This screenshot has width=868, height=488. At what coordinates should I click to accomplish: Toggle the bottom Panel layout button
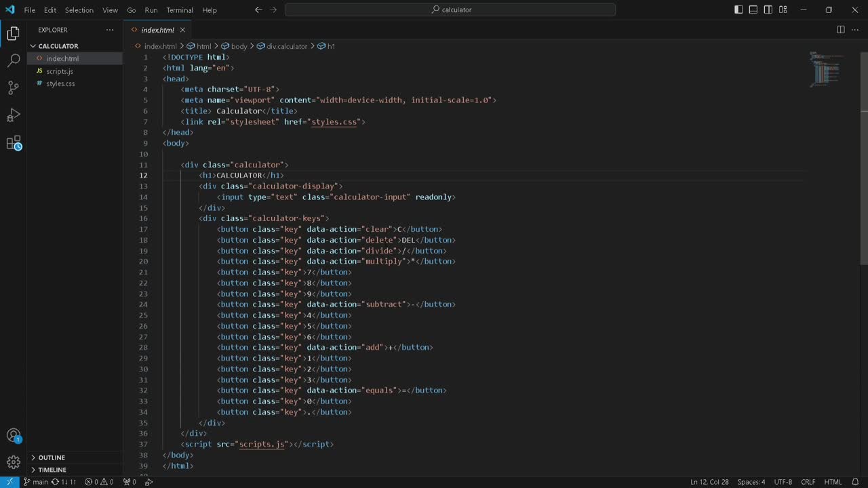753,9
